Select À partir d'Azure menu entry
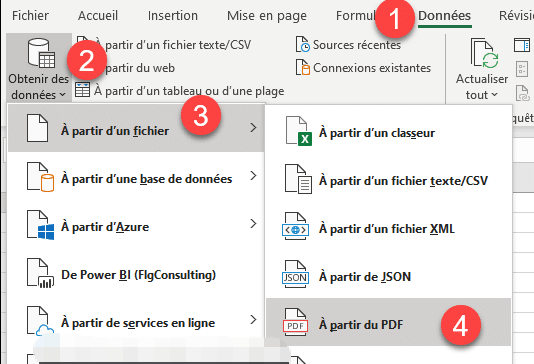Viewport: 534px width, 364px height. tap(136, 224)
